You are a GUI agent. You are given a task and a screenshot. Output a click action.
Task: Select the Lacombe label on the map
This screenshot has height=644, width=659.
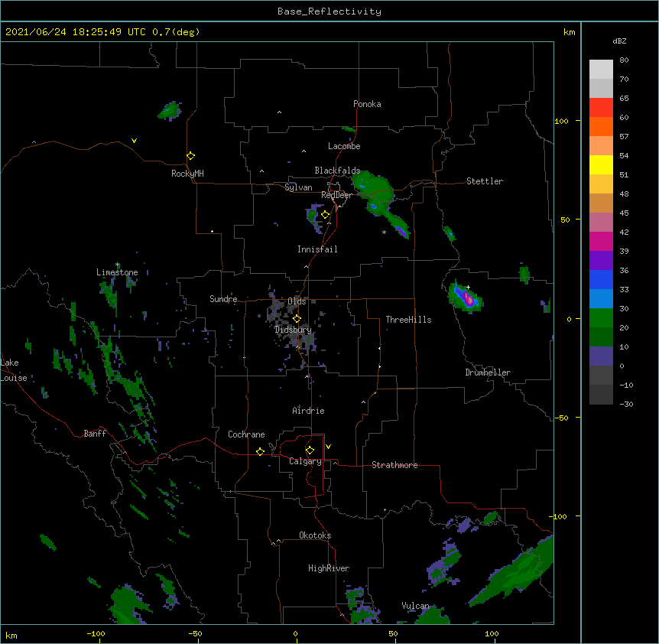pyautogui.click(x=344, y=146)
